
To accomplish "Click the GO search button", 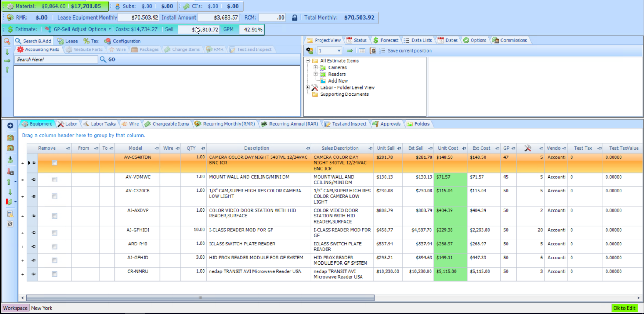I will coord(107,59).
